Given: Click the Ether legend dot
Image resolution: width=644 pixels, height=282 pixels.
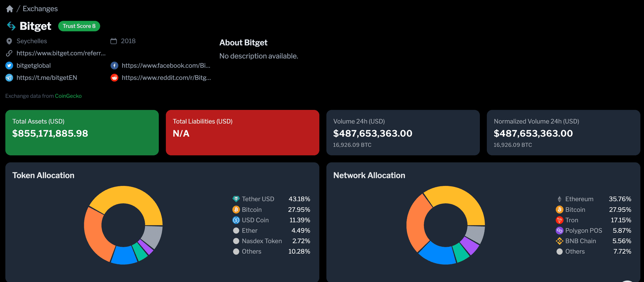Looking at the screenshot, I should (236, 231).
